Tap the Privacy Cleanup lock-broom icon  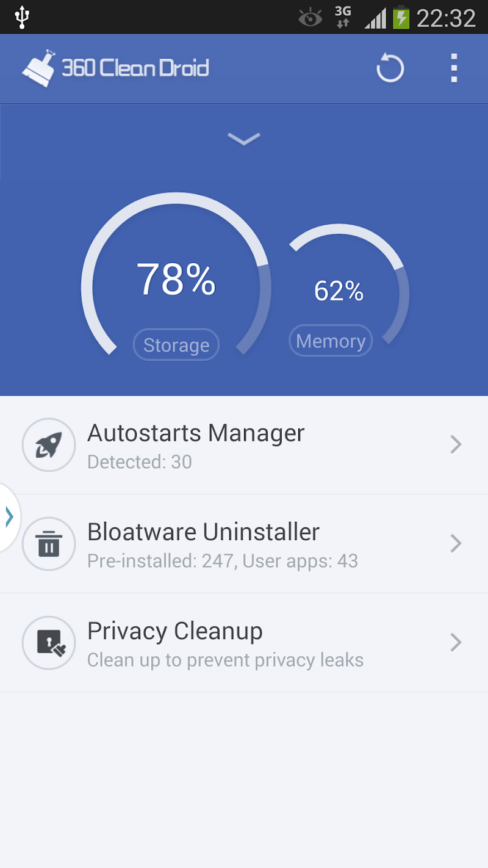pos(49,643)
